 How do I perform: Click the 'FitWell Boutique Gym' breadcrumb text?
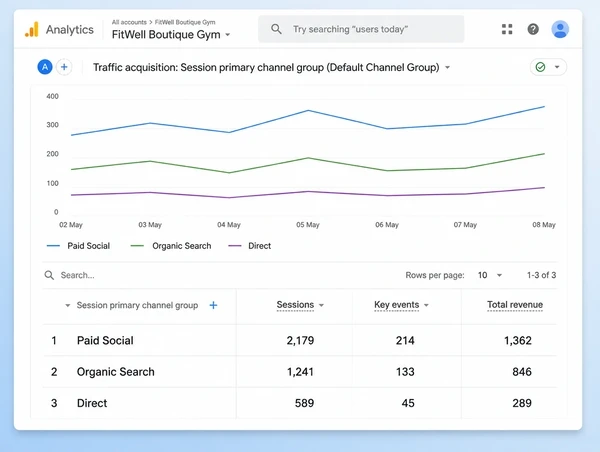click(x=185, y=22)
